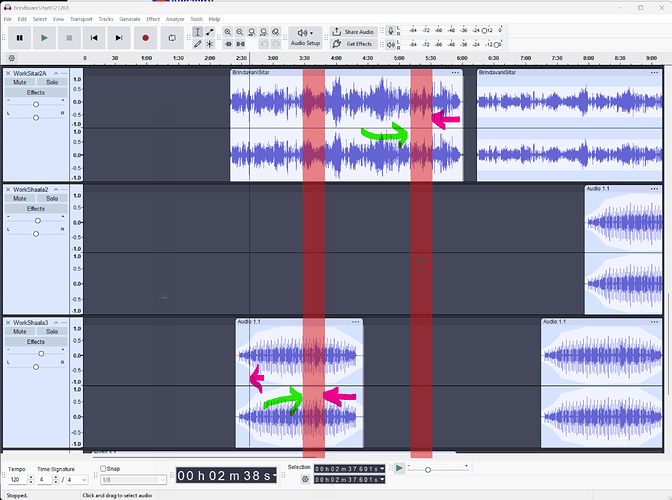The image size is (672, 500).
Task: Open timeline options gear icon
Action: [x=12, y=58]
